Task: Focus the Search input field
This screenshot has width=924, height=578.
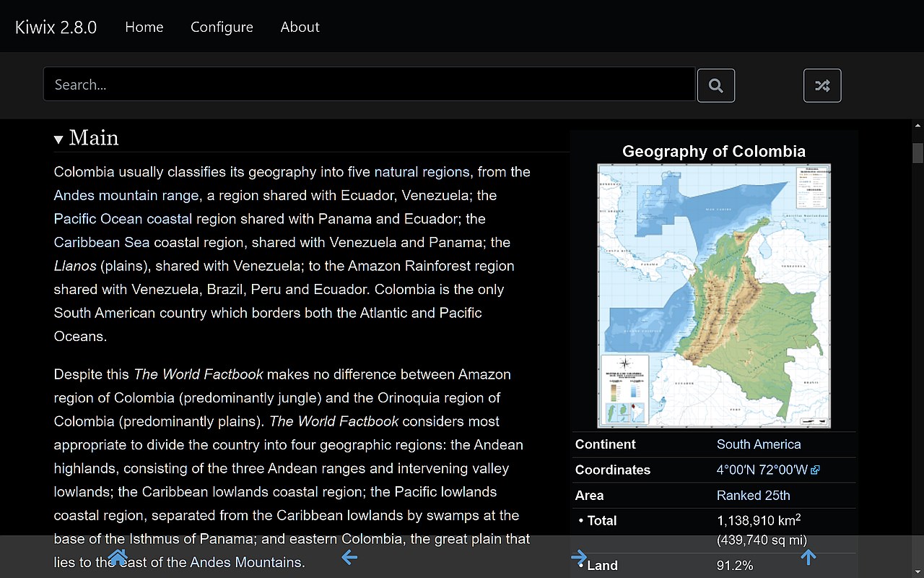Action: [x=369, y=85]
